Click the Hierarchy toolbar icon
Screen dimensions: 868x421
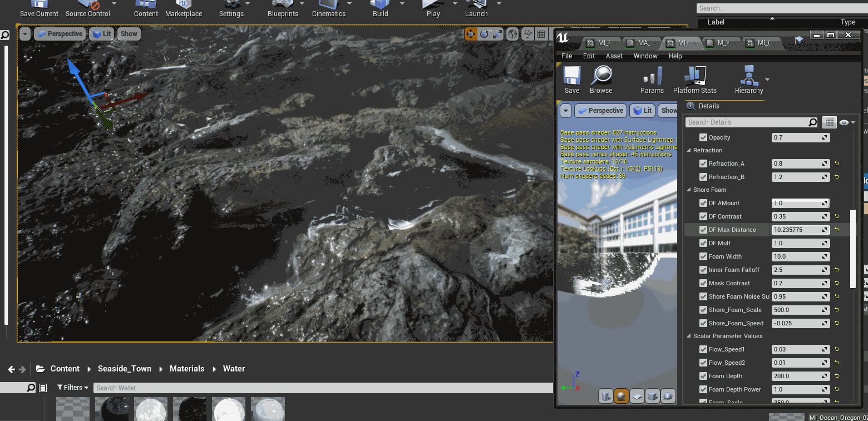pyautogui.click(x=749, y=80)
